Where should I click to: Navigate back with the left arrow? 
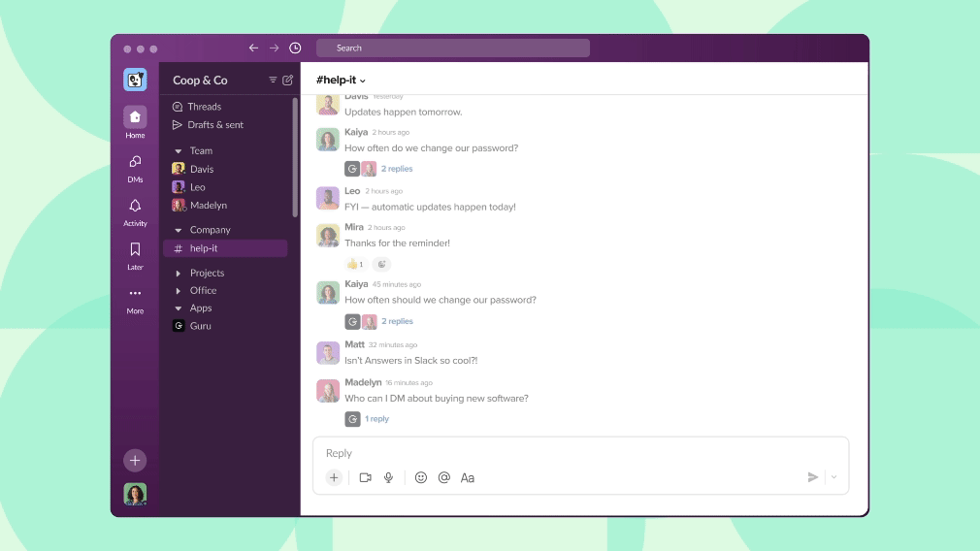pos(253,49)
